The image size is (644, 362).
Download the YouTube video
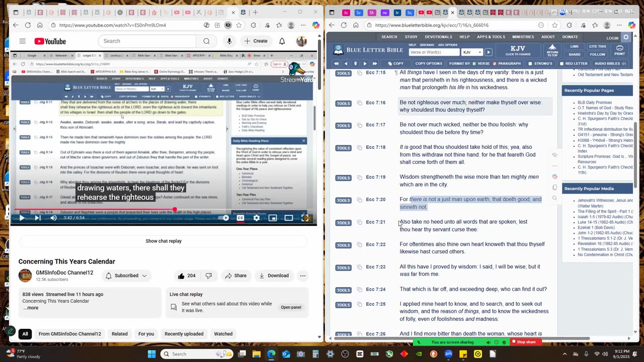pyautogui.click(x=274, y=276)
